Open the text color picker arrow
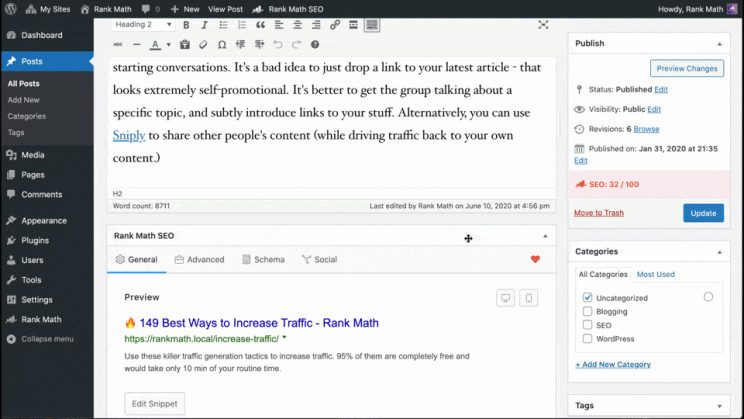The height and width of the screenshot is (419, 744). pos(168,45)
